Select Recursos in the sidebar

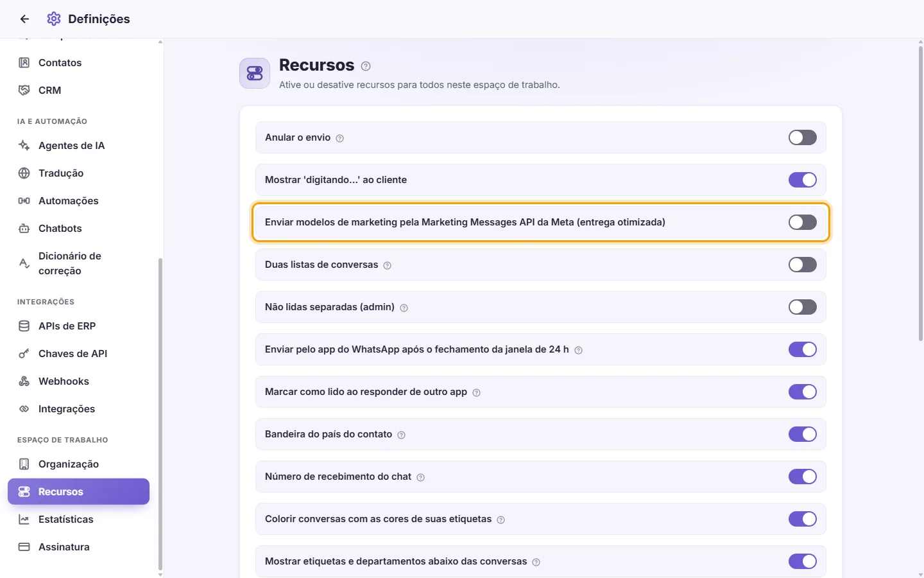click(x=78, y=492)
